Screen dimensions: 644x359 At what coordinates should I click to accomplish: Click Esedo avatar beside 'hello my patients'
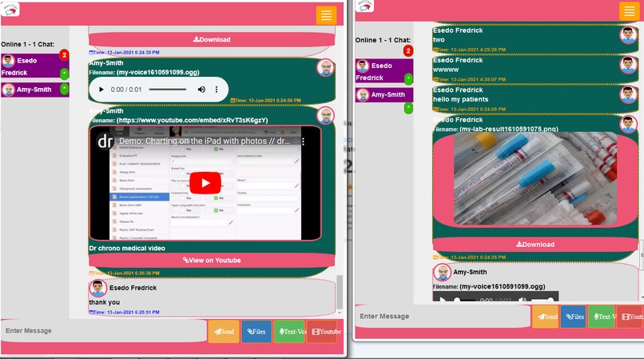tap(628, 94)
